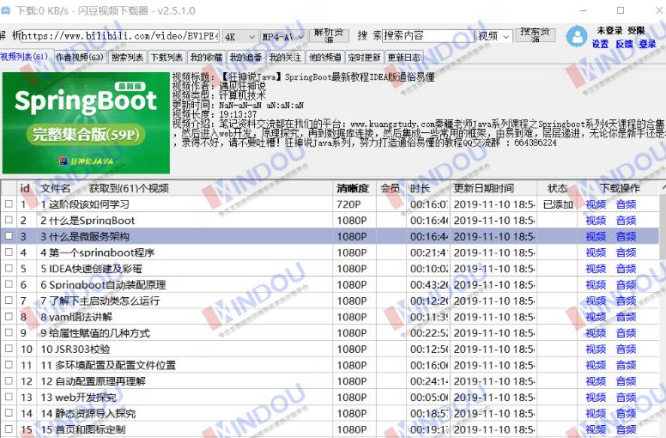Image resolution: width=666 pixels, height=438 pixels.
Task: Download 视频 for row 7 了解下主启动类怎么运行
Action: click(x=595, y=301)
